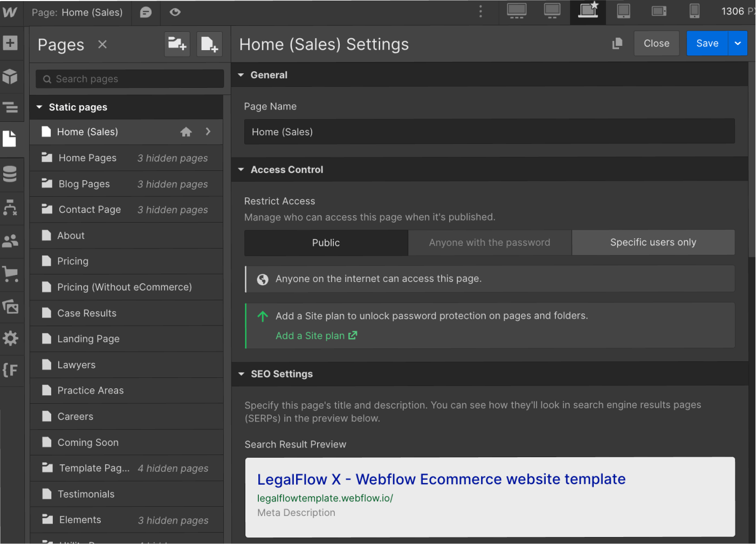The image size is (756, 544).
Task: Open the Ecommerce panel
Action: click(x=11, y=274)
